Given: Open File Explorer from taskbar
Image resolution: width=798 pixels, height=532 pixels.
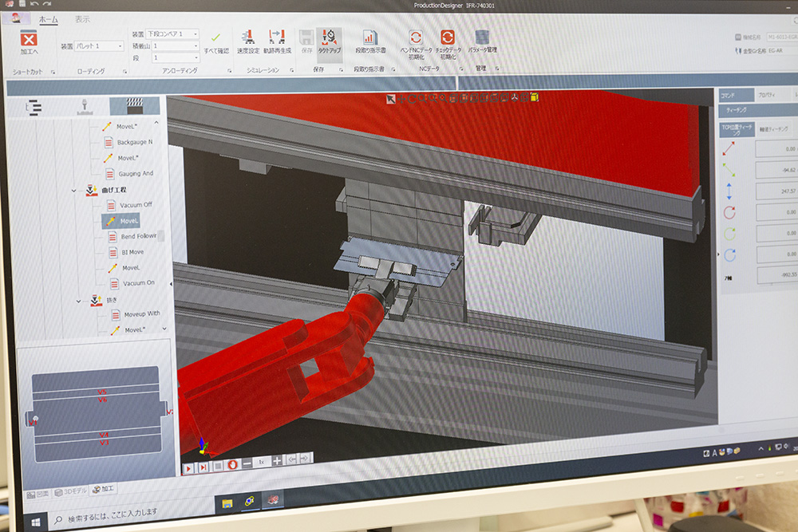Looking at the screenshot, I should pos(227,503).
